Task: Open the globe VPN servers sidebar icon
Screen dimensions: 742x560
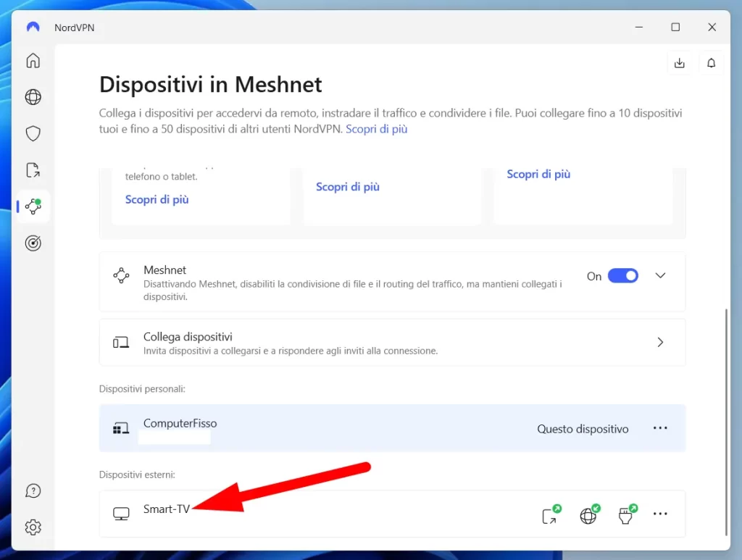Action: [x=33, y=97]
